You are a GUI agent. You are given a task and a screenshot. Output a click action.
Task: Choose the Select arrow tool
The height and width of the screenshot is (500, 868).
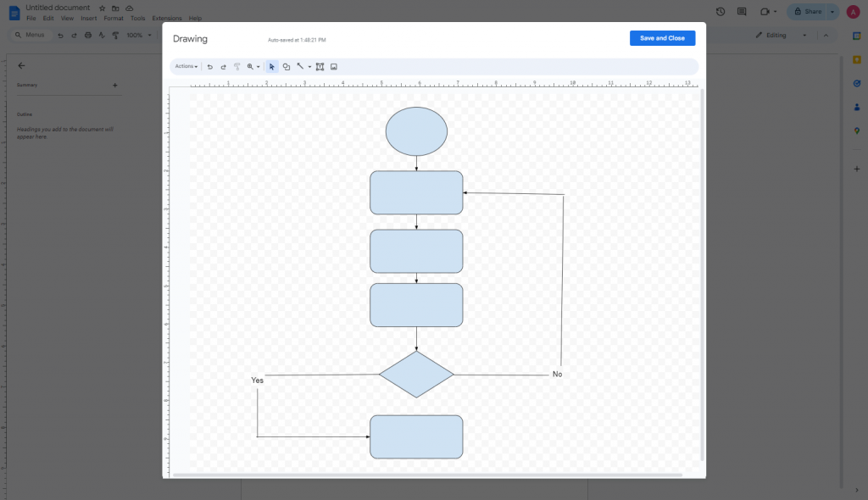click(272, 66)
